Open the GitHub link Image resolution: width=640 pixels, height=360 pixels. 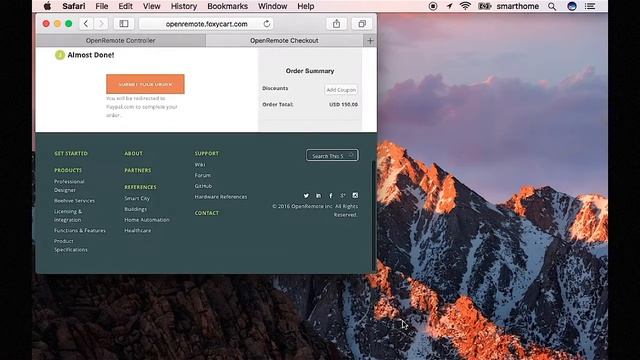pos(203,186)
